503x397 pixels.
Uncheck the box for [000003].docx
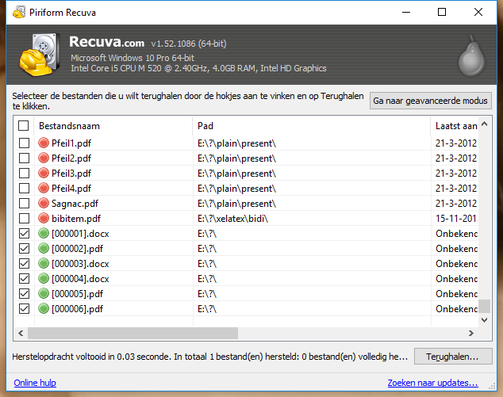coord(24,263)
